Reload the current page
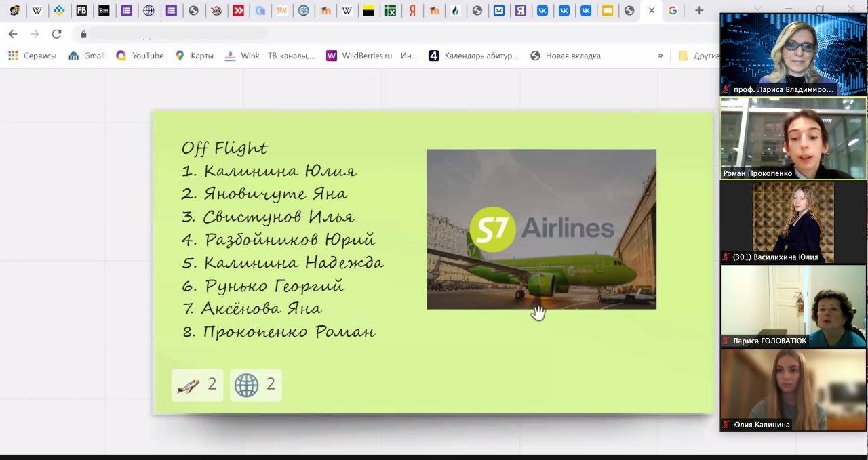Viewport: 868px width, 460px height. [x=56, y=34]
